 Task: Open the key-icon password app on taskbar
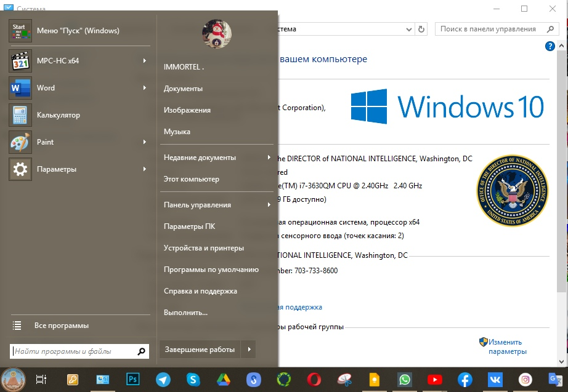coord(73,380)
